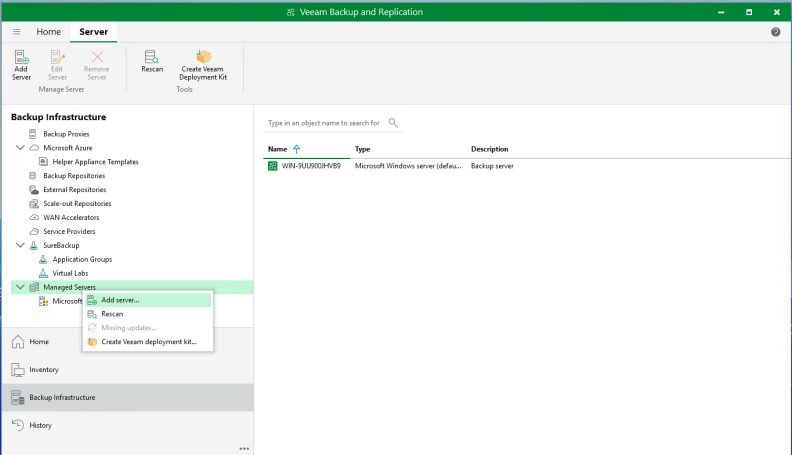Collapse the SureBackup tree node
This screenshot has height=455, width=792.
click(21, 245)
